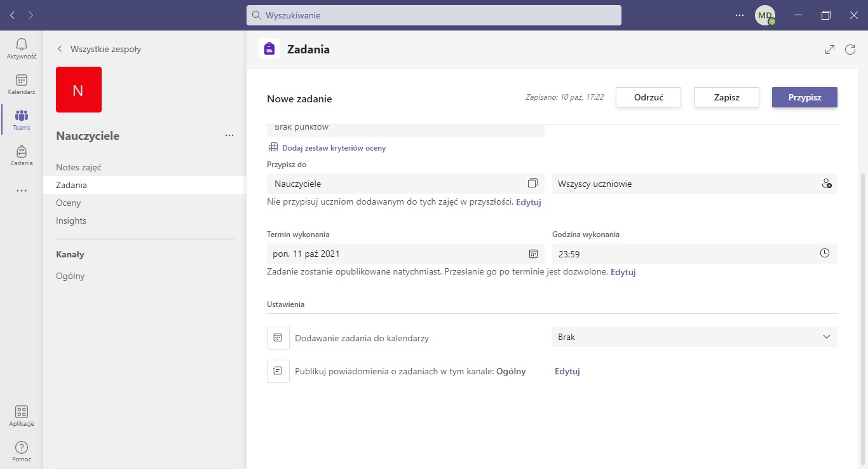Click the add students icon beside Wszyscy uczniowie
Viewport: 868px width, 469px height.
click(x=826, y=184)
